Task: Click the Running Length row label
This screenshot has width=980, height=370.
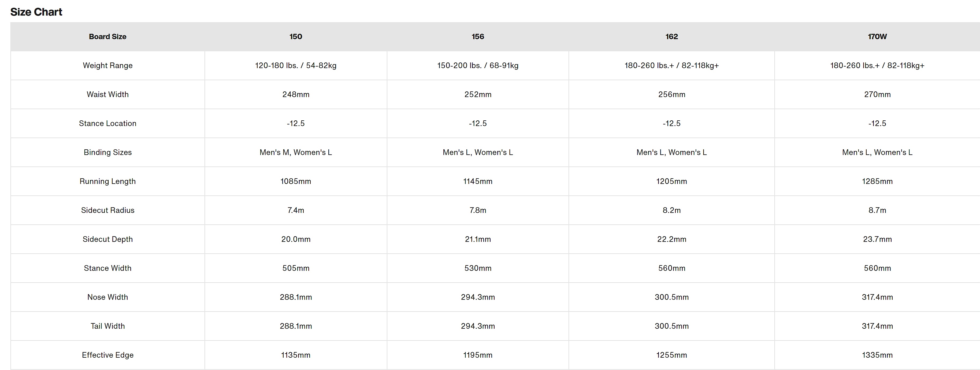Action: (x=108, y=181)
